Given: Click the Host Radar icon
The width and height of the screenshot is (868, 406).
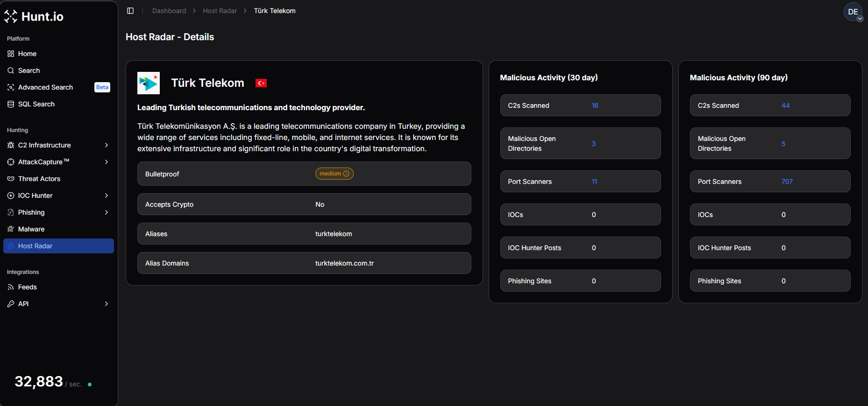Looking at the screenshot, I should pyautogui.click(x=11, y=246).
